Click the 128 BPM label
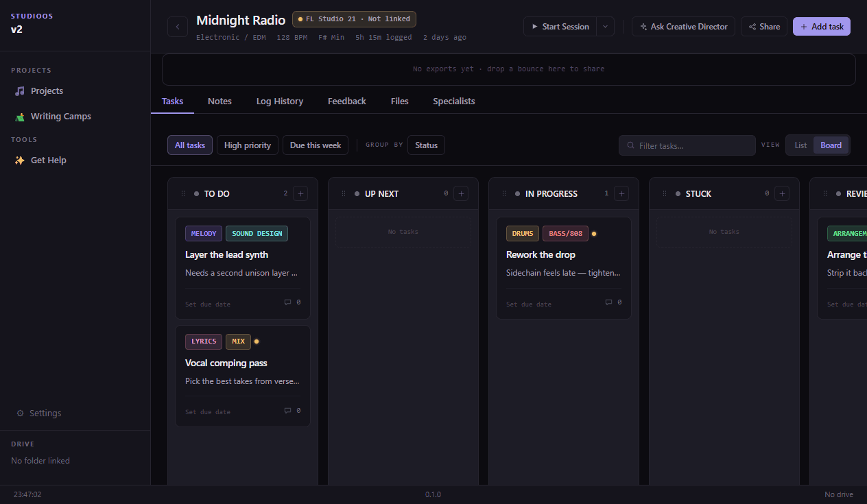867x504 pixels. click(x=292, y=38)
